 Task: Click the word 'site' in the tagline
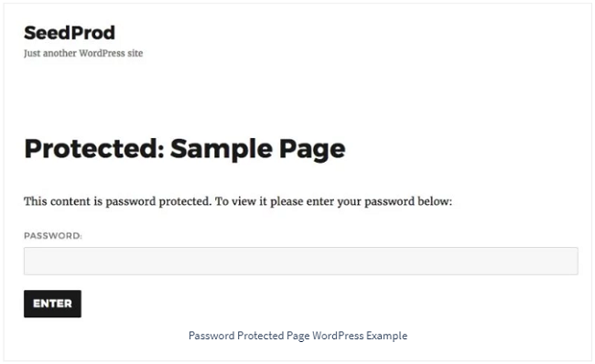pyautogui.click(x=135, y=53)
